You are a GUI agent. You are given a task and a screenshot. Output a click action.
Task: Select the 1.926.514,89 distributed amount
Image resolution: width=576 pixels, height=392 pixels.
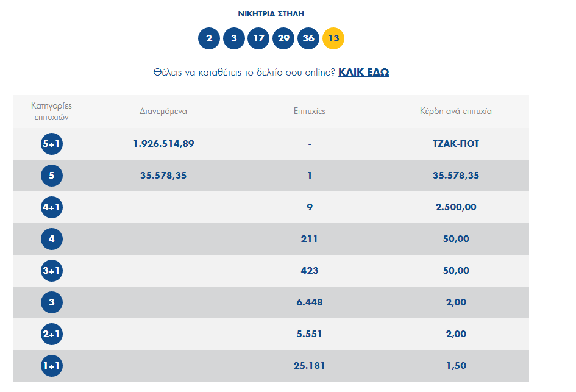click(163, 144)
